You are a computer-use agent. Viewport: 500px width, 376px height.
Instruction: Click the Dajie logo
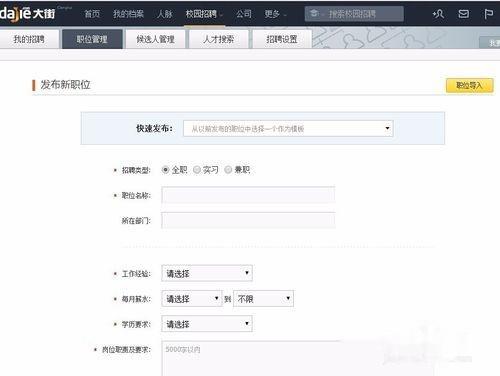coord(27,14)
